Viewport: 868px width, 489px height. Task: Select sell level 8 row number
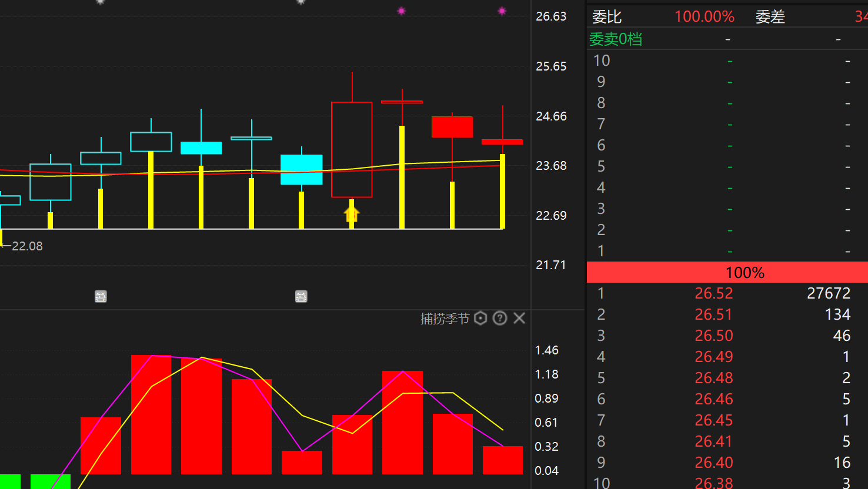pos(601,103)
